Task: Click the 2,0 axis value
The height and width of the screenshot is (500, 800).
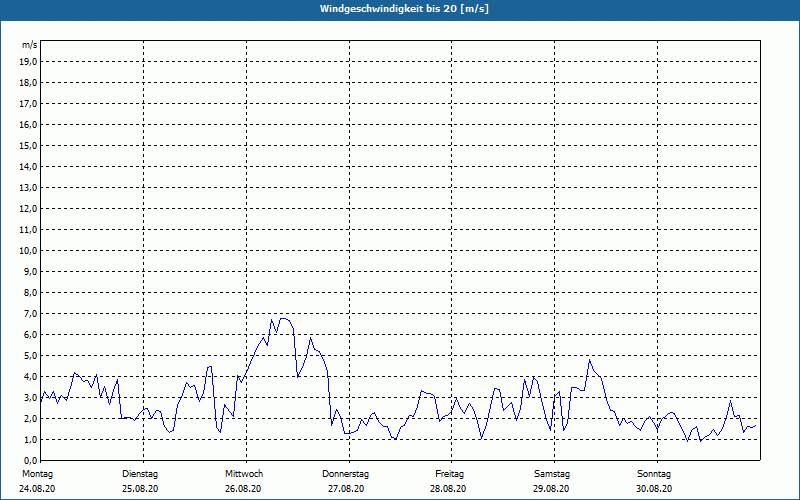Action: click(29, 418)
